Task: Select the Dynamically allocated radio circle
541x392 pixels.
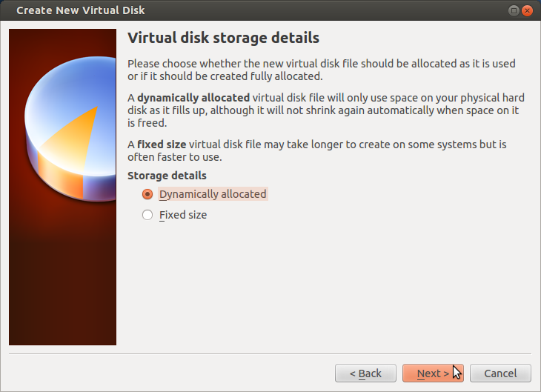Action: (x=147, y=194)
